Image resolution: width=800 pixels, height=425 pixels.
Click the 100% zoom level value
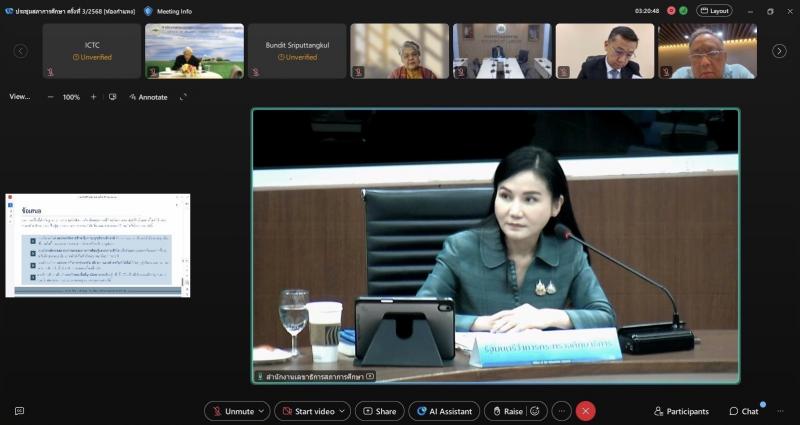pos(71,97)
